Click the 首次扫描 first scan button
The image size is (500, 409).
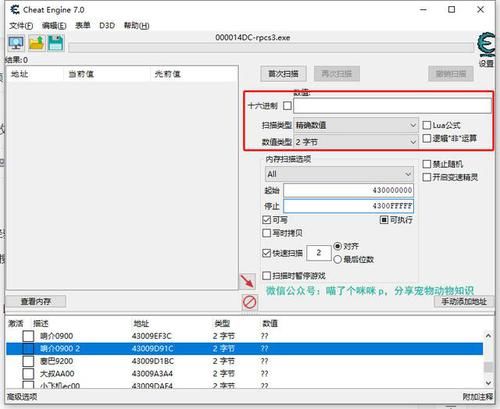[x=284, y=74]
